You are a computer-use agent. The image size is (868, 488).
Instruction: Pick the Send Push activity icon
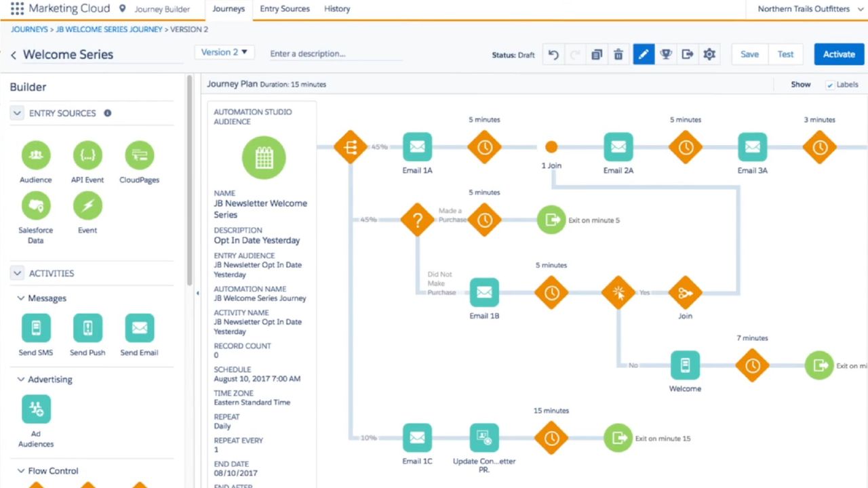[x=87, y=328]
